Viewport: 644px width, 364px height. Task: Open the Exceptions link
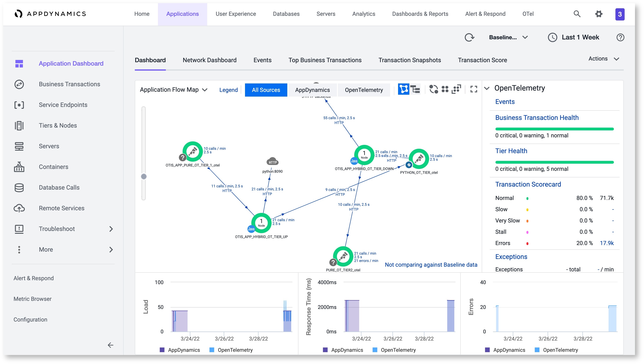pyautogui.click(x=511, y=257)
